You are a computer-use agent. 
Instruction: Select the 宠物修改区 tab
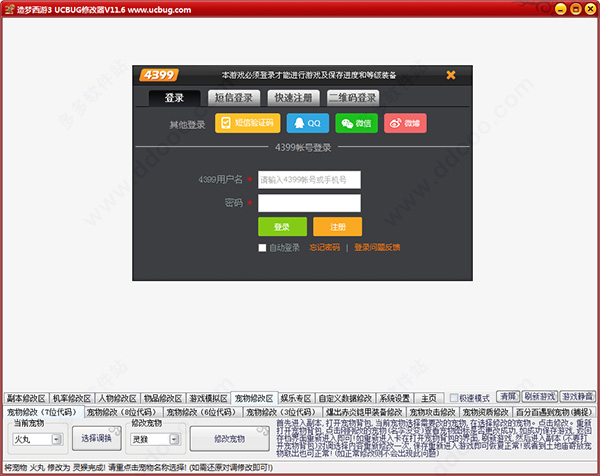coord(254,398)
